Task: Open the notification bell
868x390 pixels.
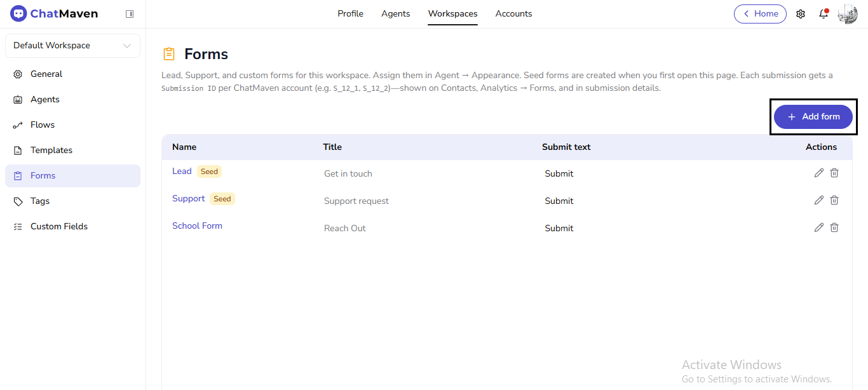Action: pos(824,13)
